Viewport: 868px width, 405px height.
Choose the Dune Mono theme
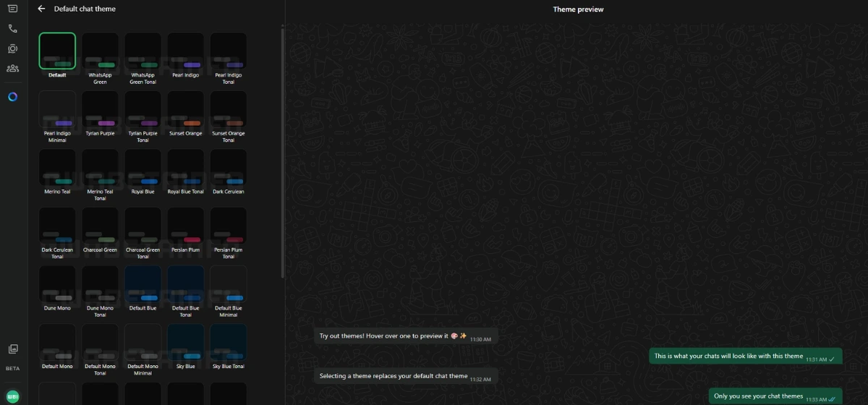(x=57, y=284)
